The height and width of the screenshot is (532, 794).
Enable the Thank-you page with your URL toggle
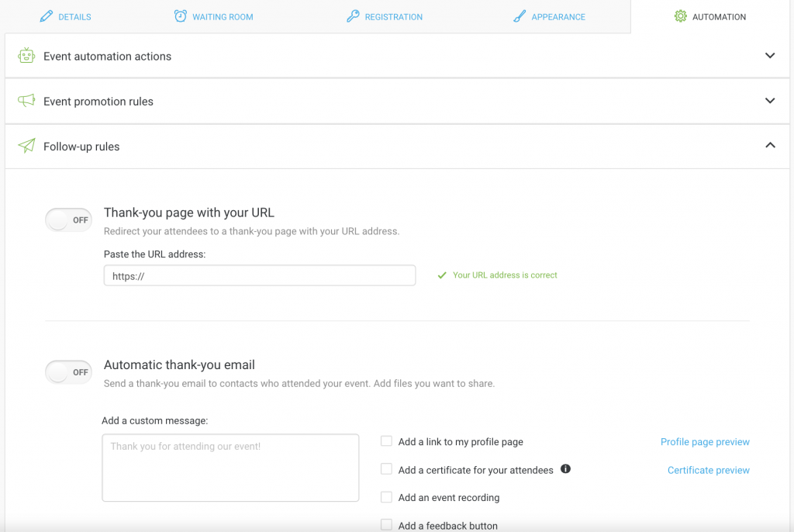coord(69,220)
